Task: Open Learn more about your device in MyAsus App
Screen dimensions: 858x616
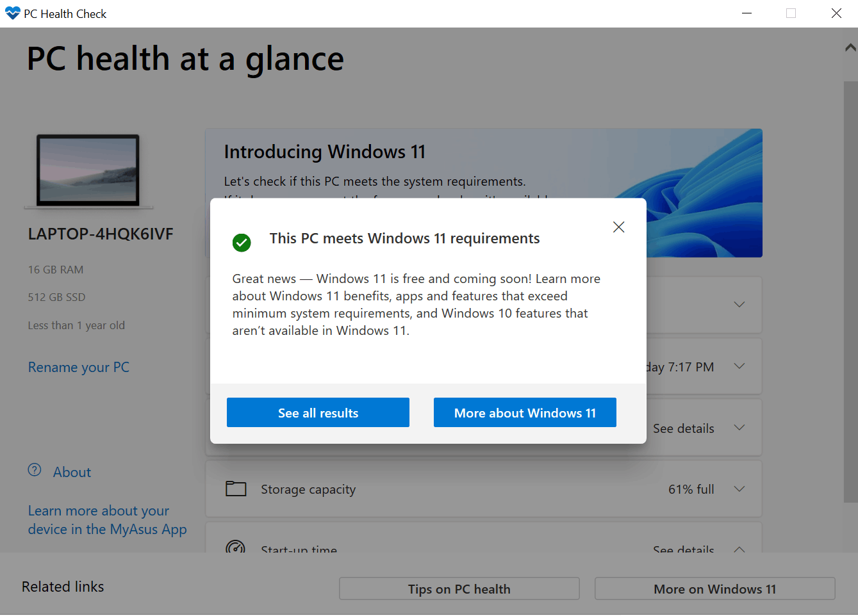Action: tap(108, 520)
